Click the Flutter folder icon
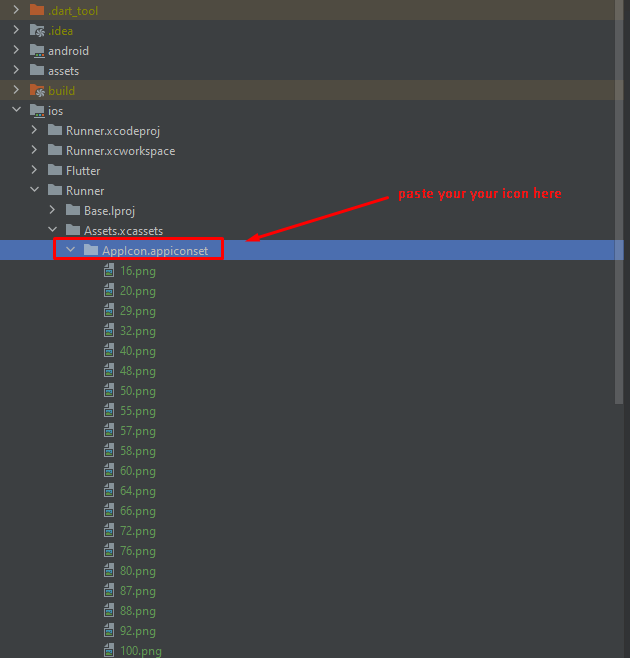This screenshot has height=658, width=630. tap(55, 170)
